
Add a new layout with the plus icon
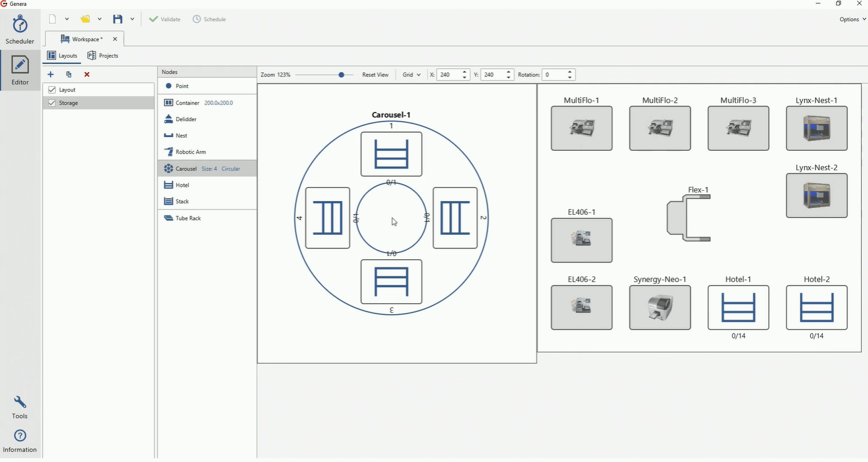[50, 74]
